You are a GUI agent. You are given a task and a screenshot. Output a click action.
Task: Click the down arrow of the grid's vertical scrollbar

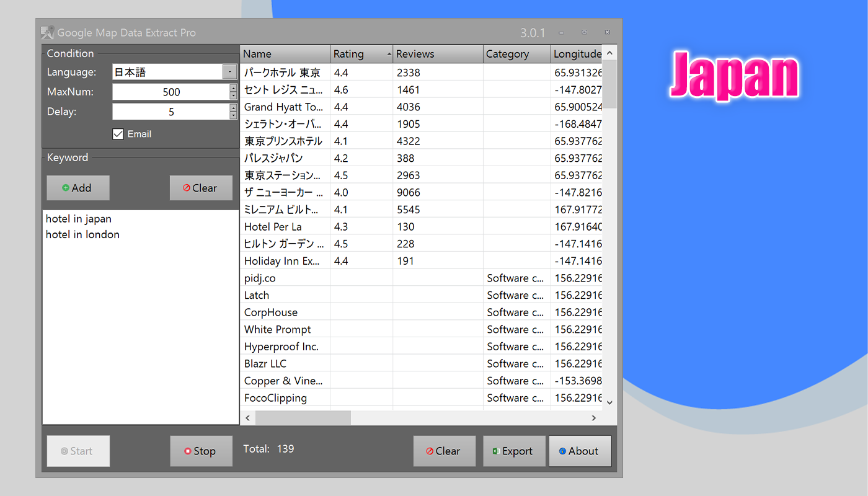[609, 402]
